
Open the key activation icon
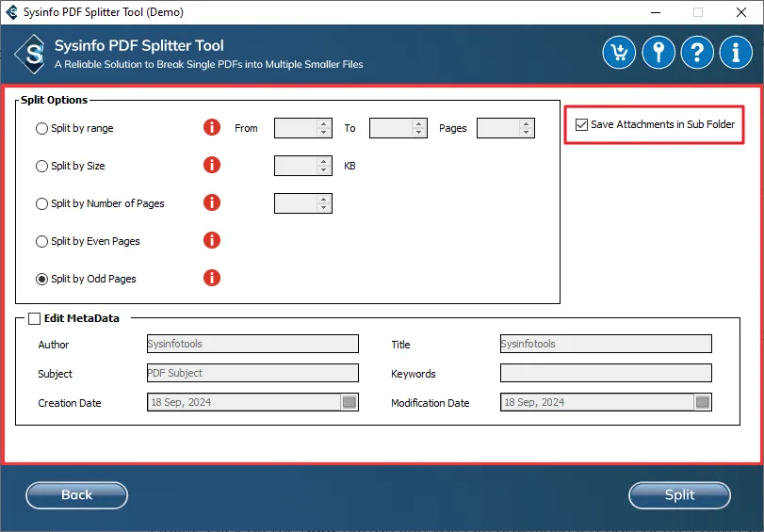[658, 52]
